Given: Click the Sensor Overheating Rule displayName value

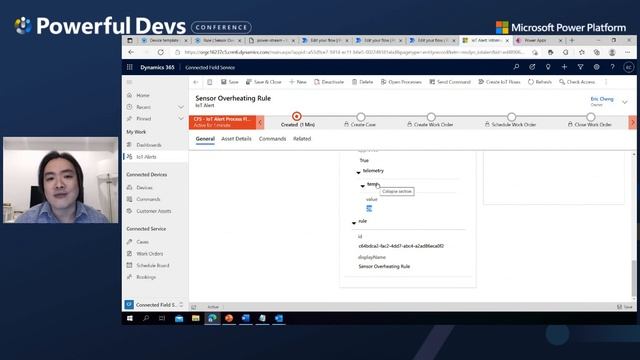Looking at the screenshot, I should (384, 267).
